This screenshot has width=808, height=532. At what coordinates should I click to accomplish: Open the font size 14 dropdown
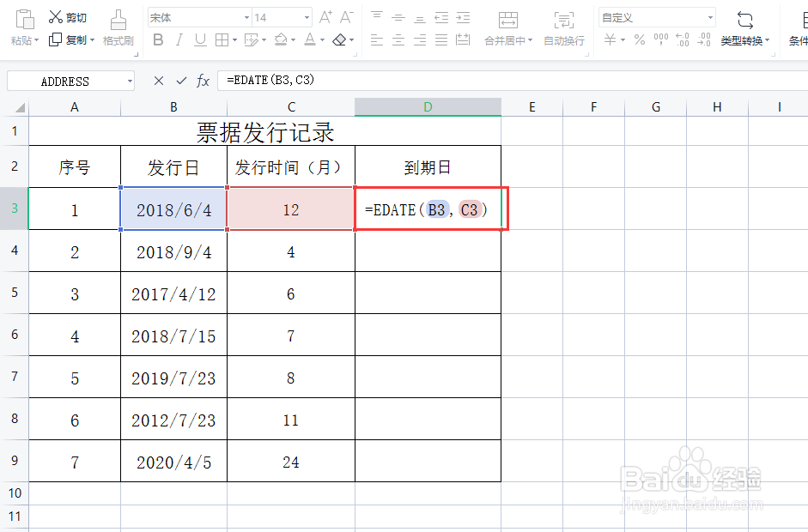coord(307,17)
